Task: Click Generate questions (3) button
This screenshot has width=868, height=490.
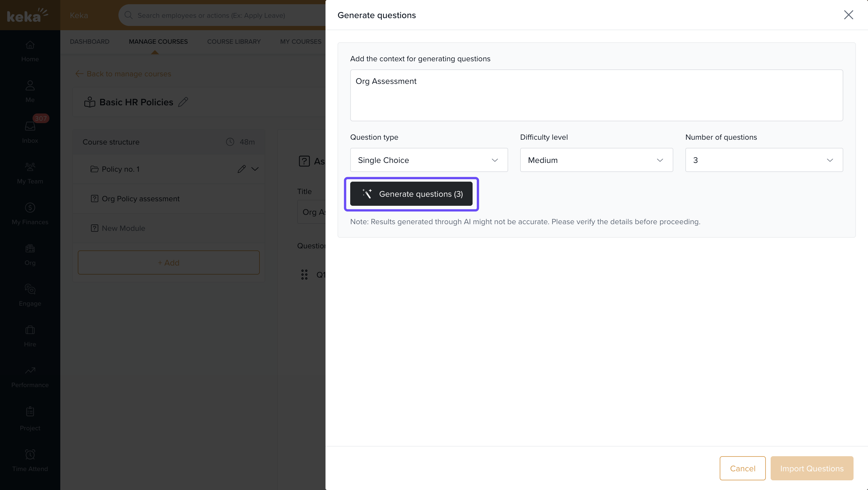Action: click(411, 194)
